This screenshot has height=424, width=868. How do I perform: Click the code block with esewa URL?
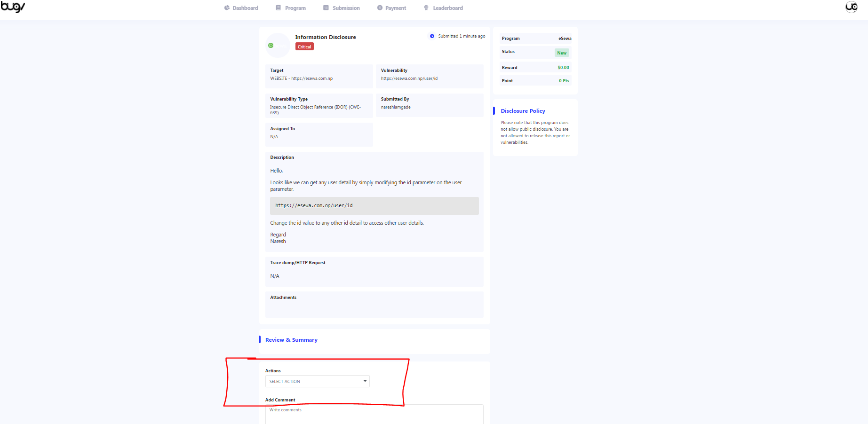coord(374,206)
